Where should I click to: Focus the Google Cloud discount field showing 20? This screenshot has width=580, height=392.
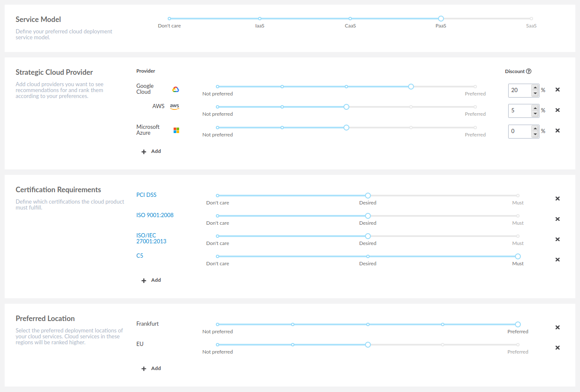520,90
